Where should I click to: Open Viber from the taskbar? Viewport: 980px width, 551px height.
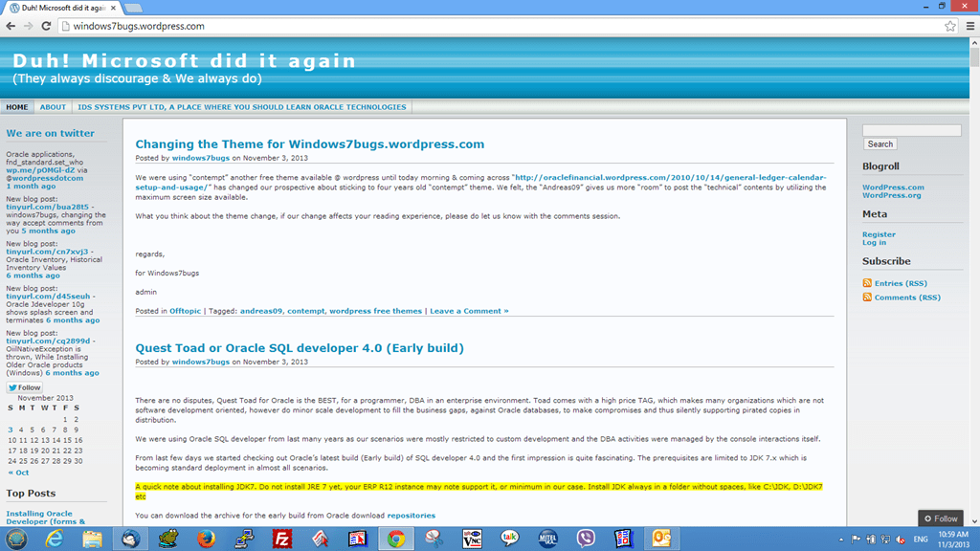(586, 539)
